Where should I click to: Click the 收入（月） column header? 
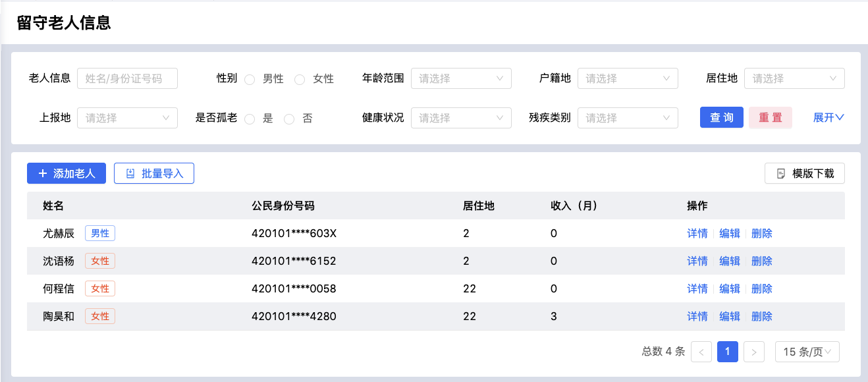coord(574,205)
